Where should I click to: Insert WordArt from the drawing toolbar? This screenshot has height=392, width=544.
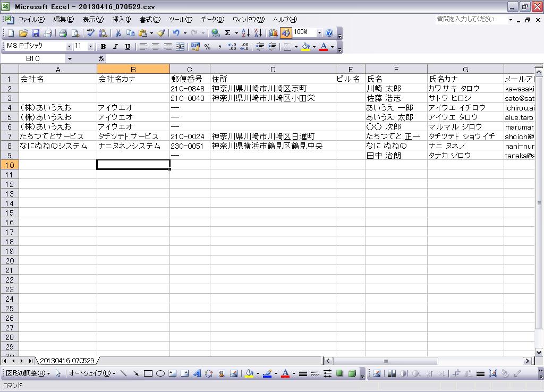click(197, 373)
